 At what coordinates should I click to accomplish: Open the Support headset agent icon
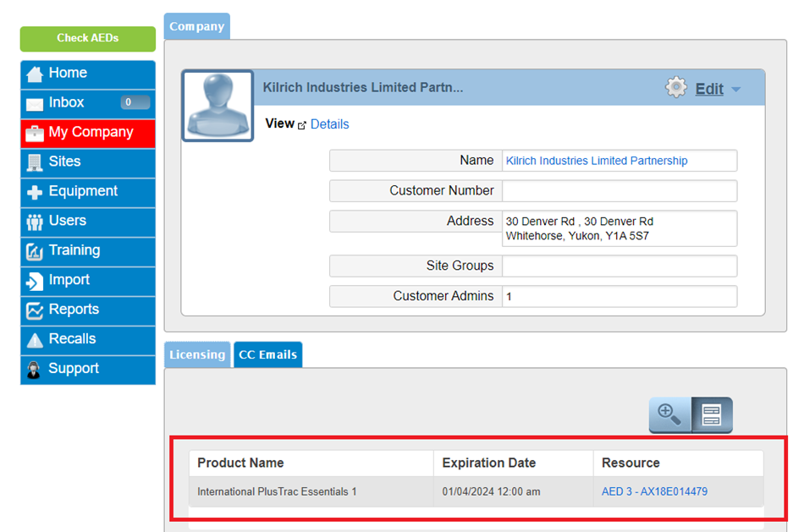34,370
